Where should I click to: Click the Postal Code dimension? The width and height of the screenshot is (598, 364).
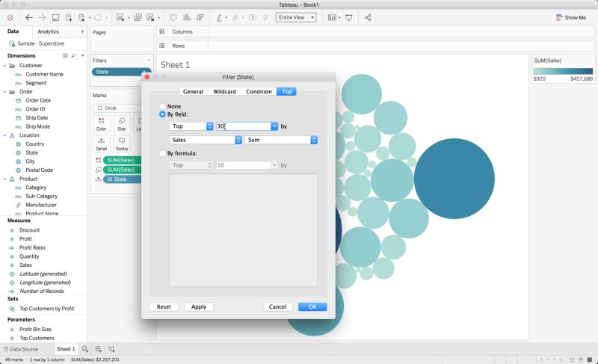click(39, 170)
